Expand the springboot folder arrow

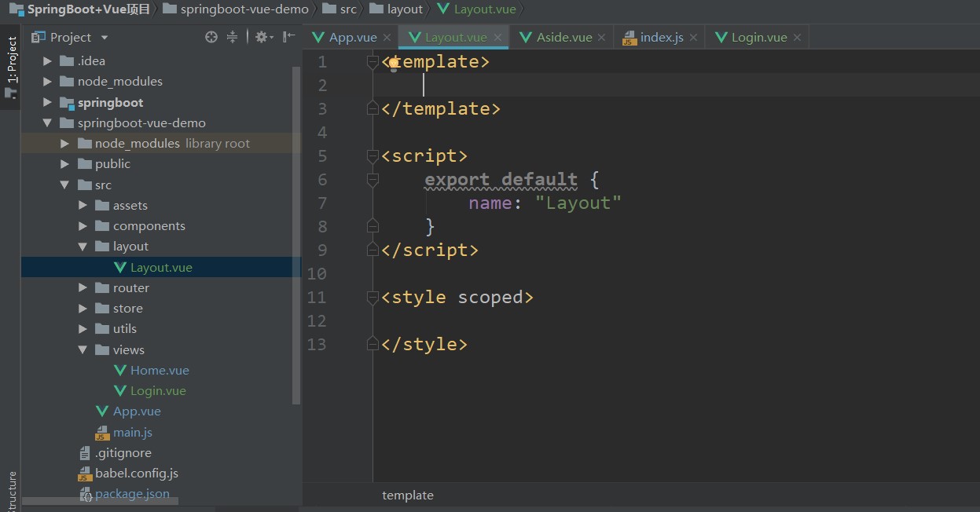click(x=47, y=102)
